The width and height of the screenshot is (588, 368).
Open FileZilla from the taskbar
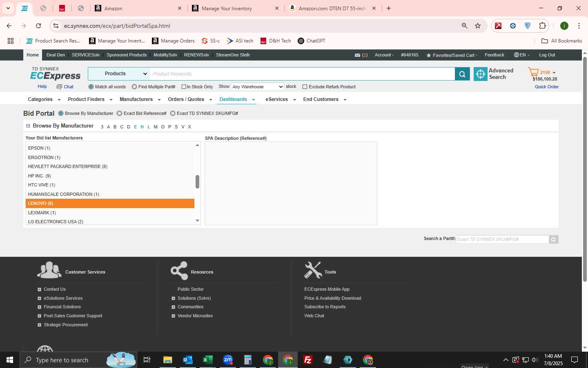[308, 360]
